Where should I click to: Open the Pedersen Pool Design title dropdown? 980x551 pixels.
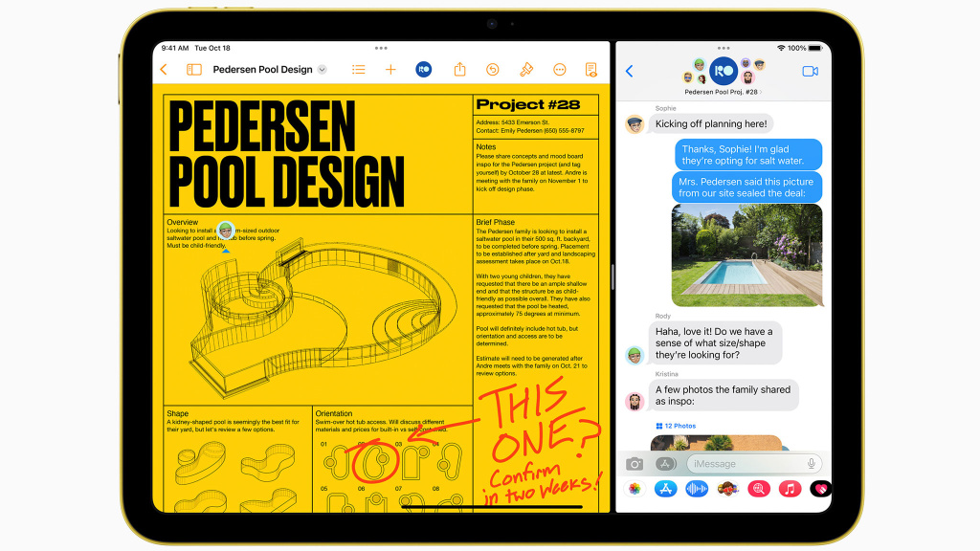click(322, 69)
